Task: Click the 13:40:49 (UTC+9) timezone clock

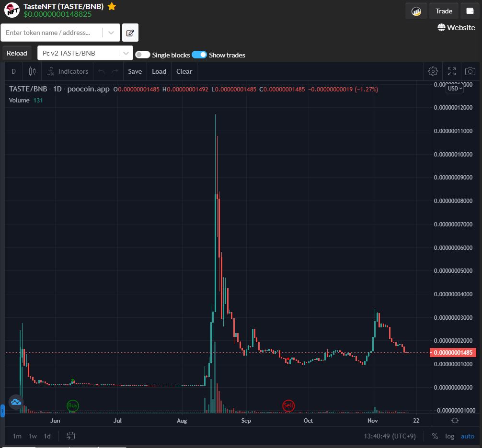Action: click(390, 436)
